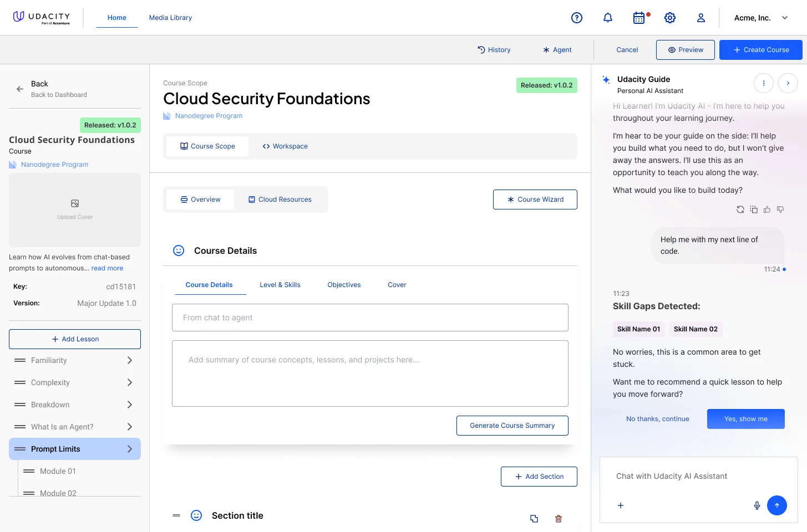Focus the course summary text area
Viewport: 807px width, 532px height.
370,374
